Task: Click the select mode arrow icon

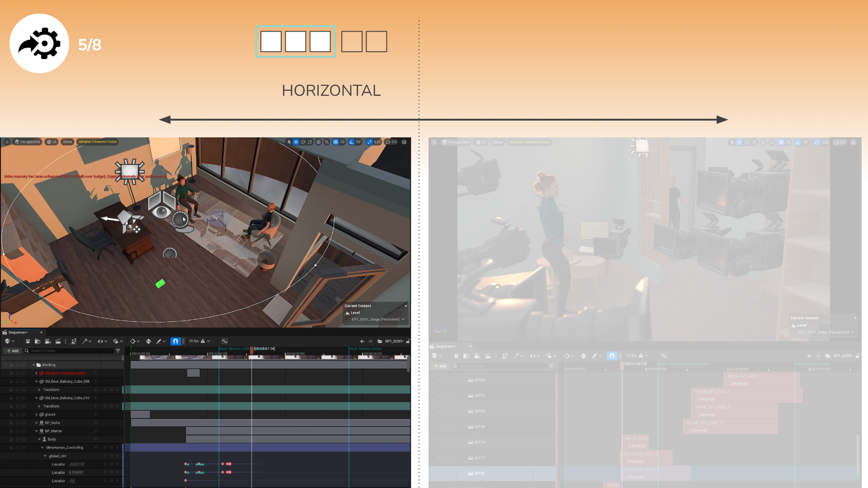Action: [289, 142]
